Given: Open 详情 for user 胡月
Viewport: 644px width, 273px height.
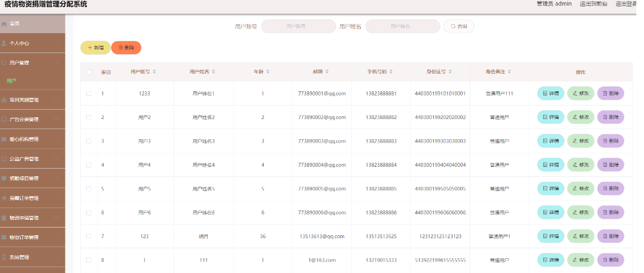Looking at the screenshot, I should point(551,236).
